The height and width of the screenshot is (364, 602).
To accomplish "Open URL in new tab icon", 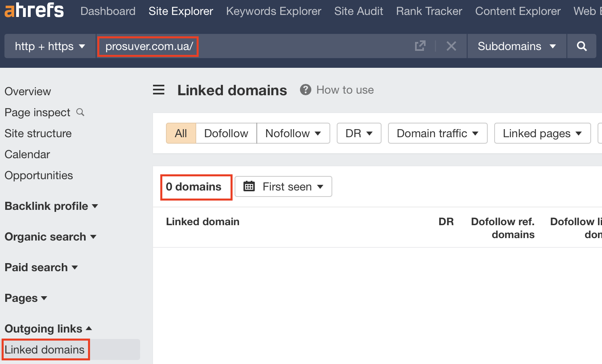I will [420, 46].
